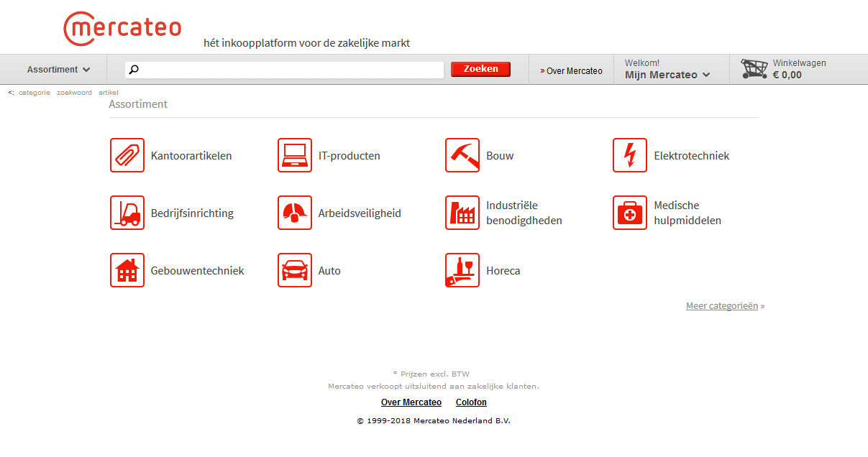
Task: Click into the search input field
Action: 284,70
